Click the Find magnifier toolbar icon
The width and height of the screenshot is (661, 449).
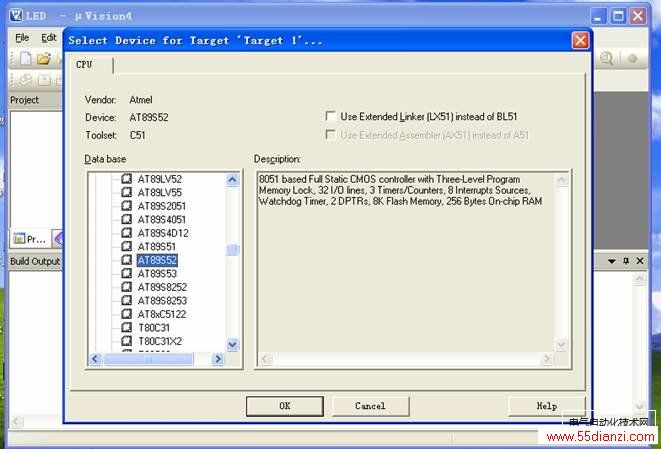[606, 58]
